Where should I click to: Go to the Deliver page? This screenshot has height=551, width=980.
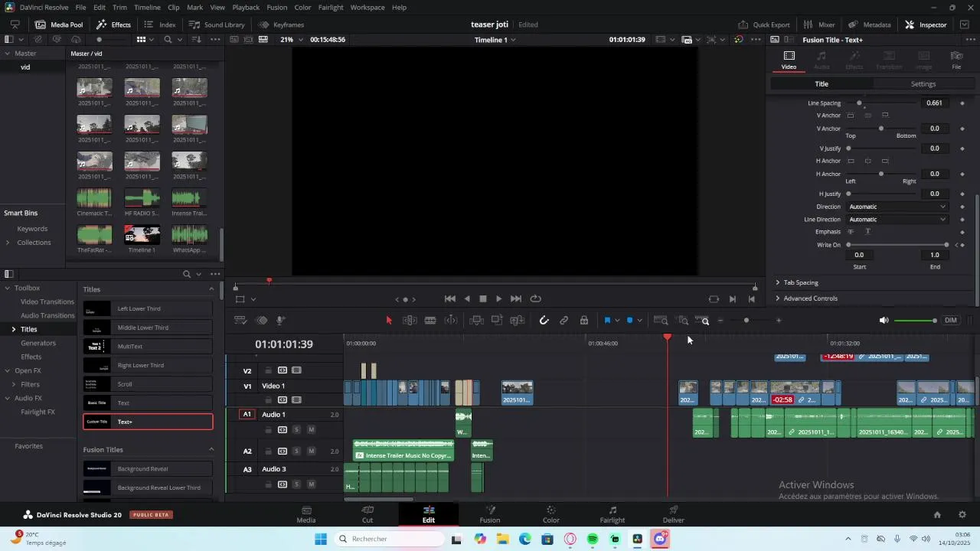[x=674, y=514]
